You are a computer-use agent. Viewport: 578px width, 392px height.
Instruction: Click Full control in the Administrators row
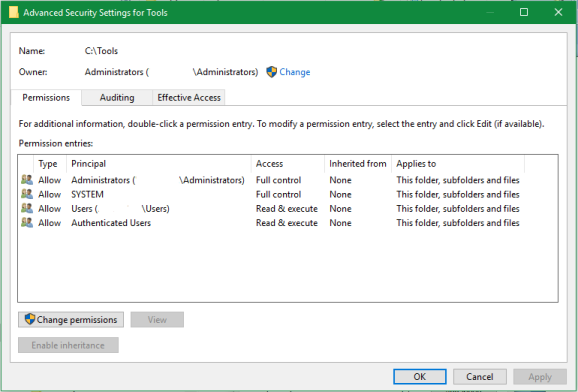pos(278,180)
